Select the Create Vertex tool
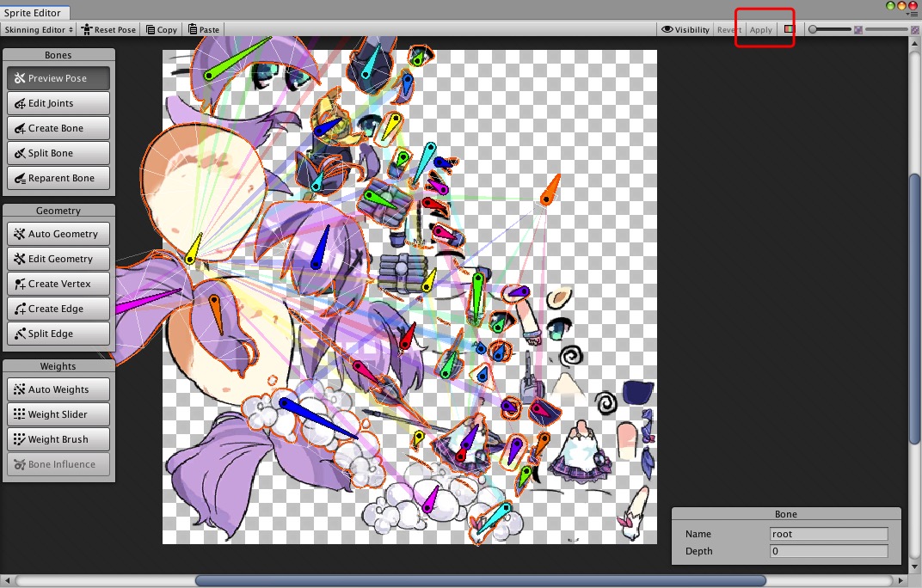Image resolution: width=922 pixels, height=588 pixels. [58, 284]
